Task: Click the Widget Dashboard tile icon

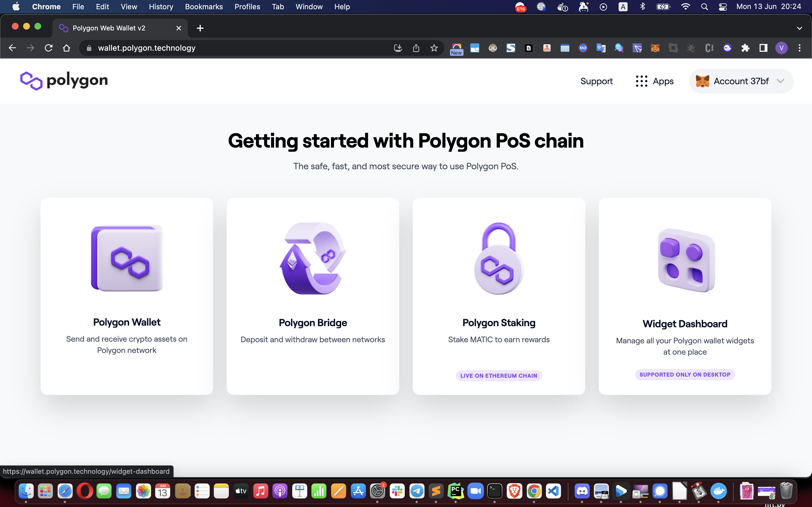Action: [x=686, y=260]
